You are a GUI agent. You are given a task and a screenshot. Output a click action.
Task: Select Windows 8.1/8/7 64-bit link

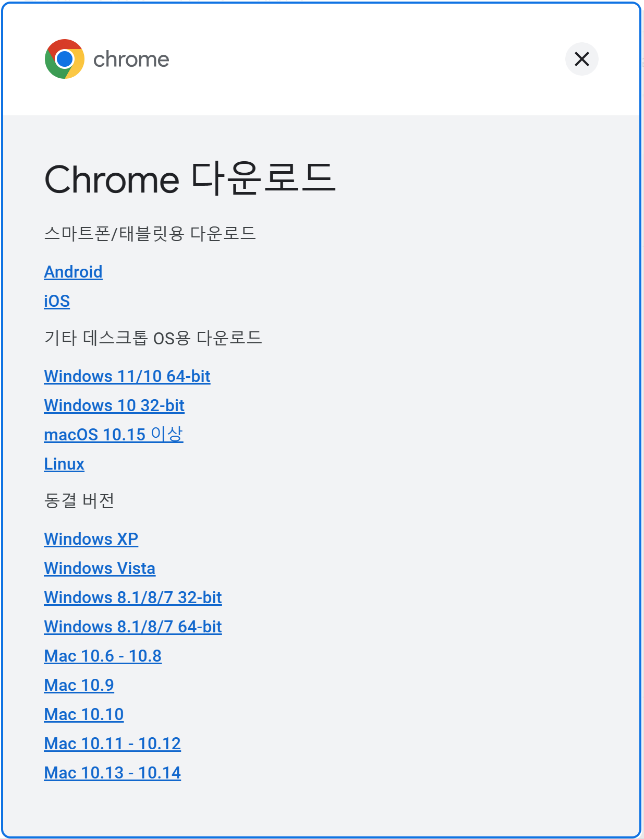pos(133,627)
